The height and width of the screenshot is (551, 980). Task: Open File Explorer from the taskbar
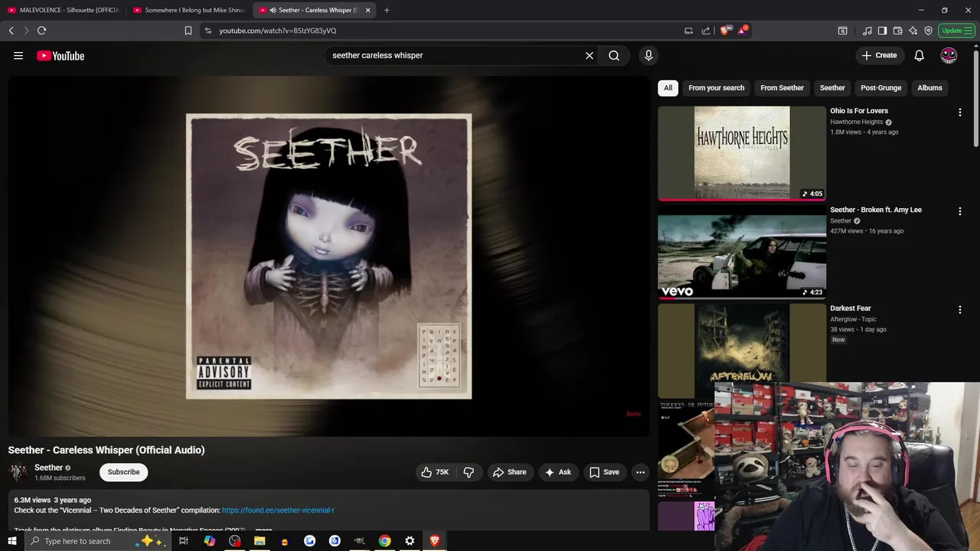tap(260, 541)
